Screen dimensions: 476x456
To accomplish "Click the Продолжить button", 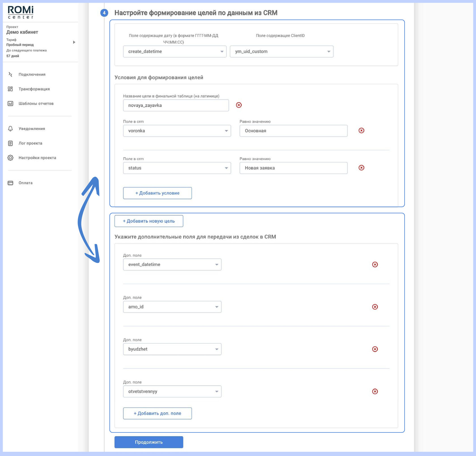I will coord(149,442).
